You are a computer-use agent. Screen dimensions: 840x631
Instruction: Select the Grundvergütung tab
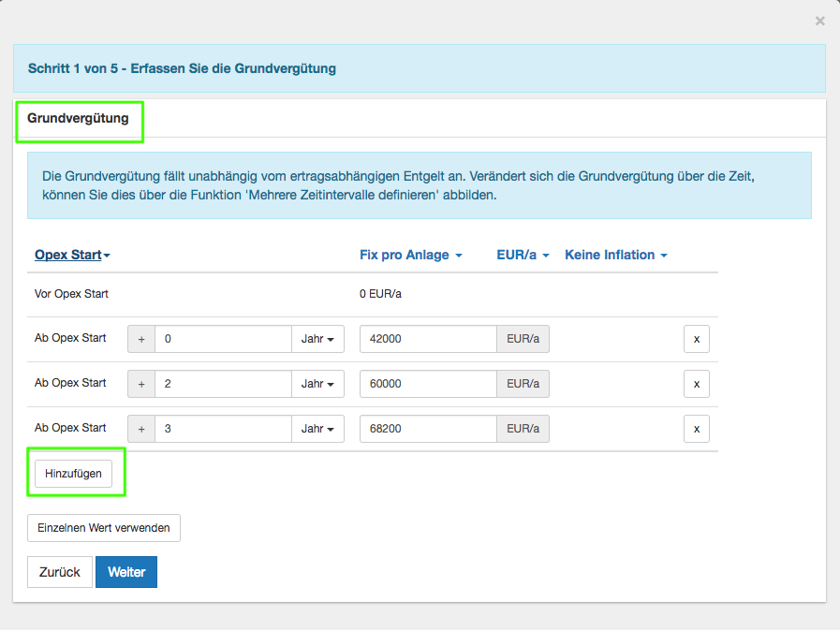[x=78, y=119]
